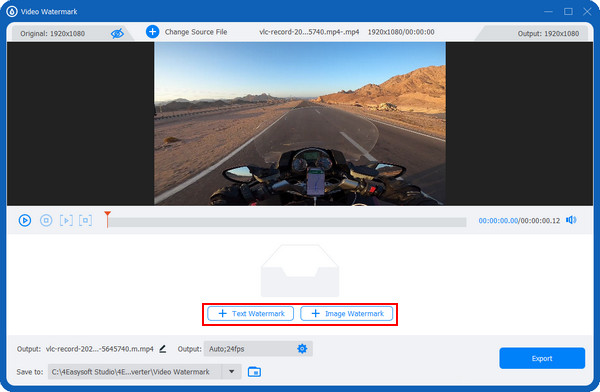Screen dimensions: 600x392
Task: Click the Video Watermark app logo icon
Action: (x=12, y=11)
